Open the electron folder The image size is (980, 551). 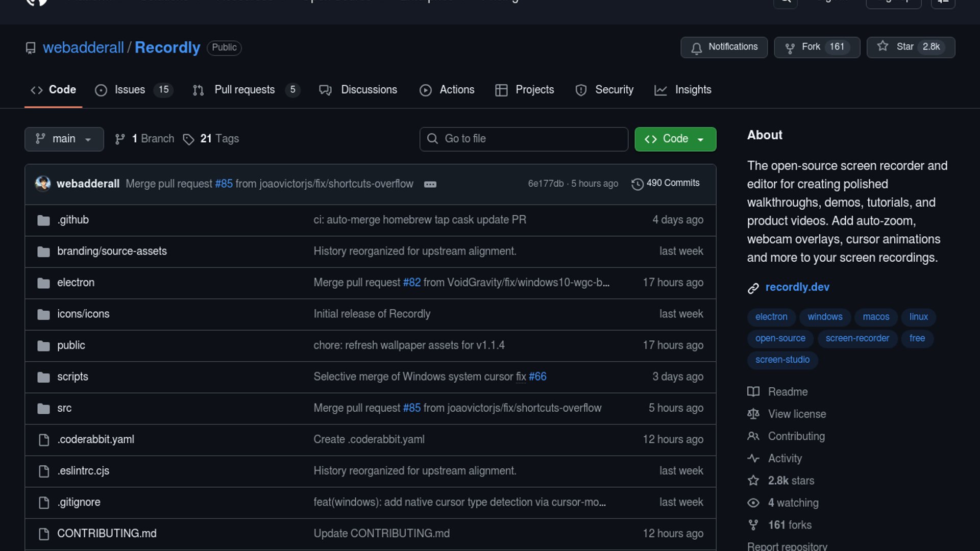point(76,283)
